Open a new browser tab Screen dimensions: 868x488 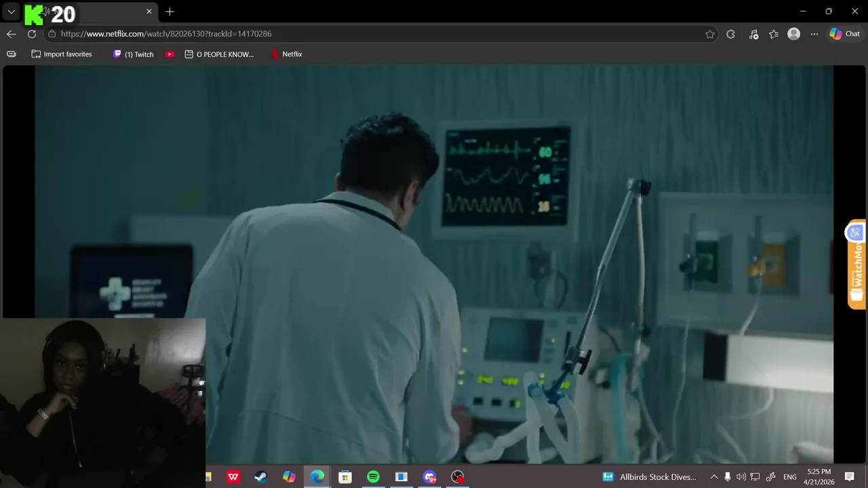(x=170, y=12)
